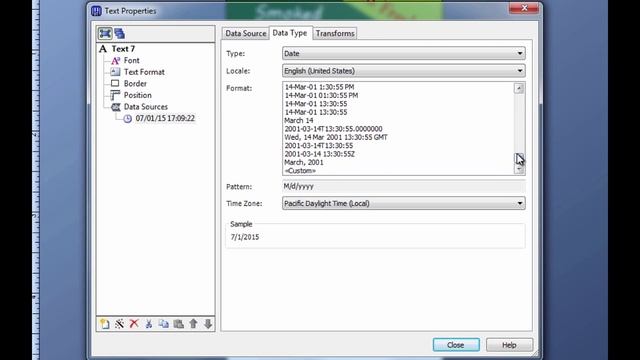
Task: Click the Position icon in the tree
Action: click(x=115, y=95)
